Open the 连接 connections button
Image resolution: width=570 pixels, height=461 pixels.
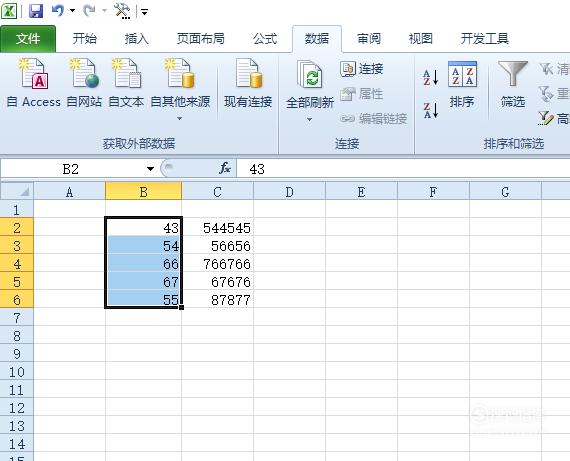tap(362, 69)
